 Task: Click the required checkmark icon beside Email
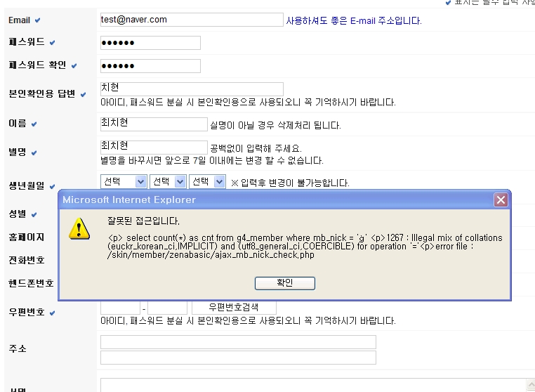(37, 20)
